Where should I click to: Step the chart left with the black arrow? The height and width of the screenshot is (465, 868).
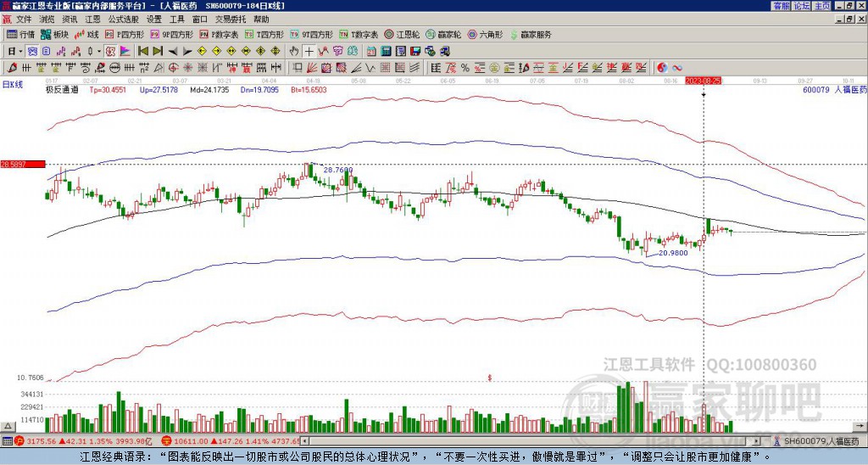[x=173, y=52]
